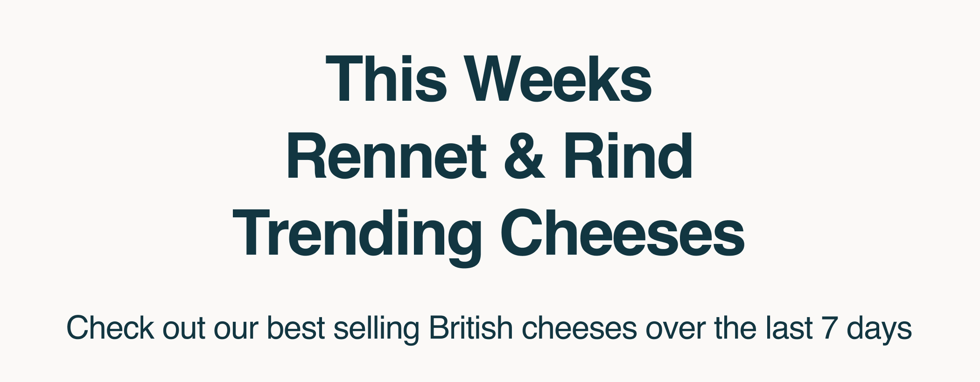Click the word "Rind" in the heading
The height and width of the screenshot is (382, 980).
[628, 156]
